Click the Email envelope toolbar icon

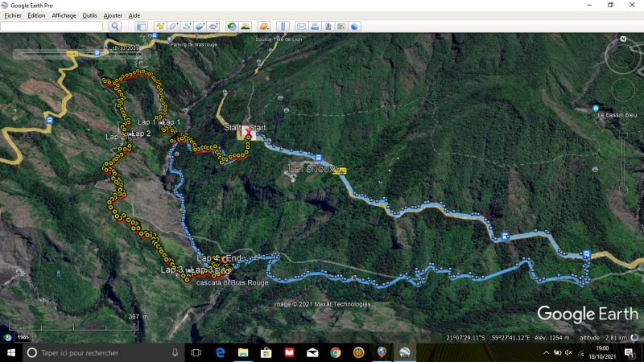(301, 27)
